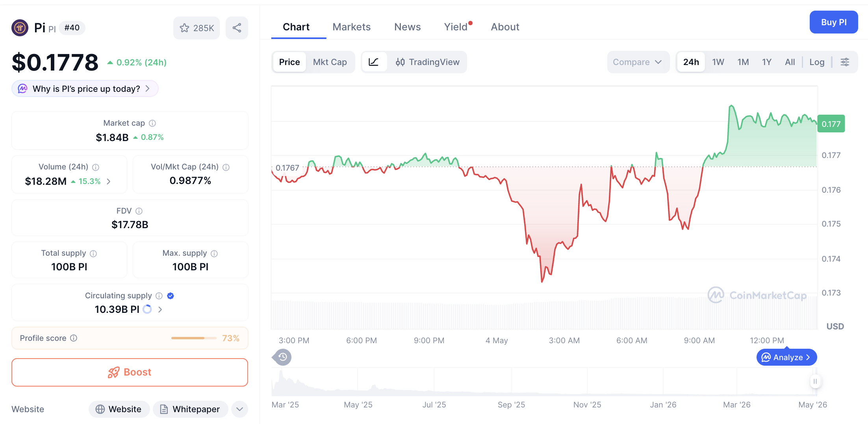Click the Buy PI button
Screen dimensions: 868x424
834,22
